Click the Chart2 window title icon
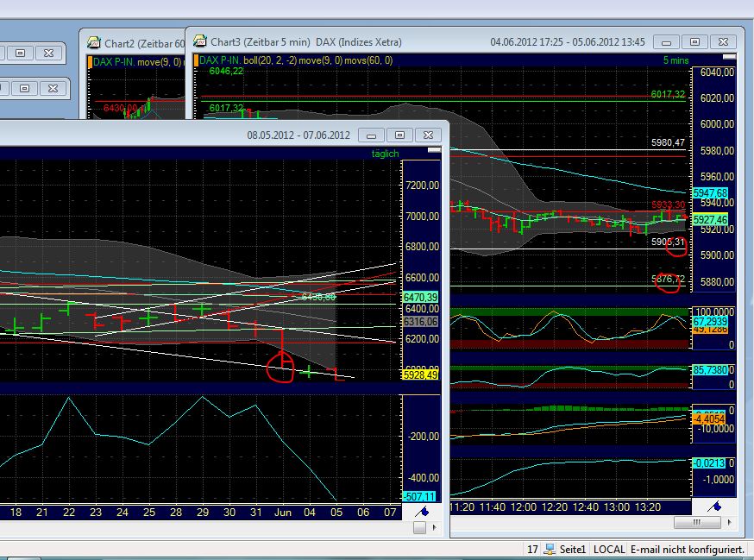The height and width of the screenshot is (560, 754). click(x=94, y=43)
